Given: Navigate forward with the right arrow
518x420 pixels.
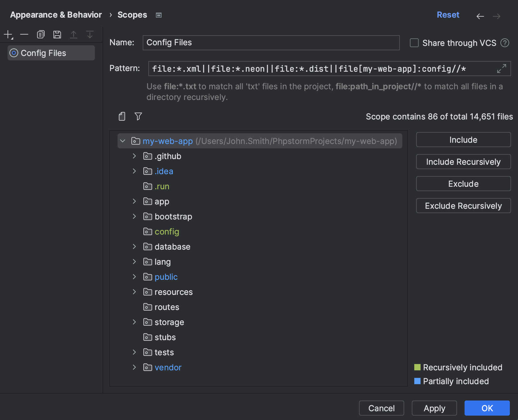Looking at the screenshot, I should click(497, 16).
